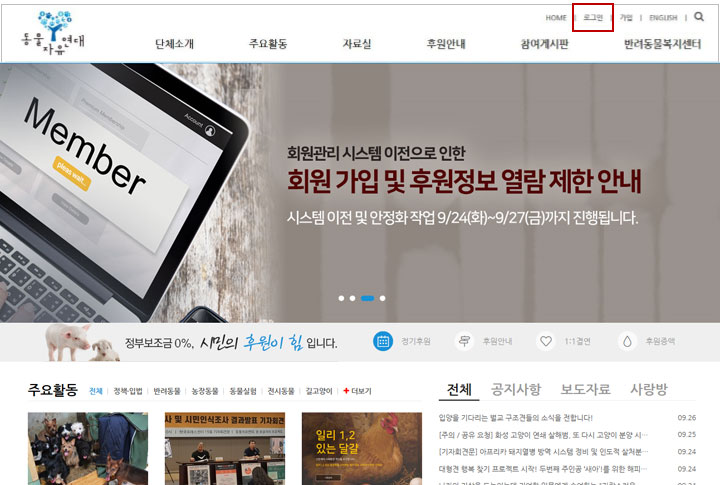Switch site to ENGLISH
Screen dimensions: 720x485
[663, 17]
